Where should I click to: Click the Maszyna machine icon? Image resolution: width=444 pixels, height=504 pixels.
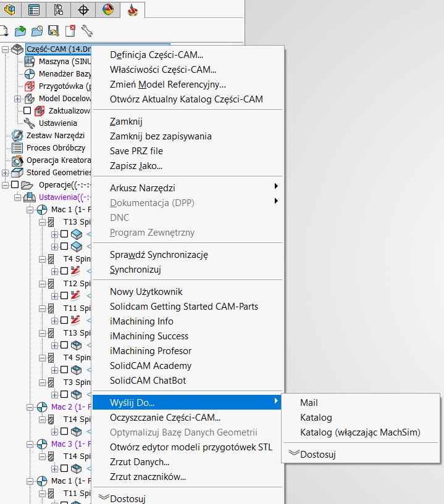[30, 62]
